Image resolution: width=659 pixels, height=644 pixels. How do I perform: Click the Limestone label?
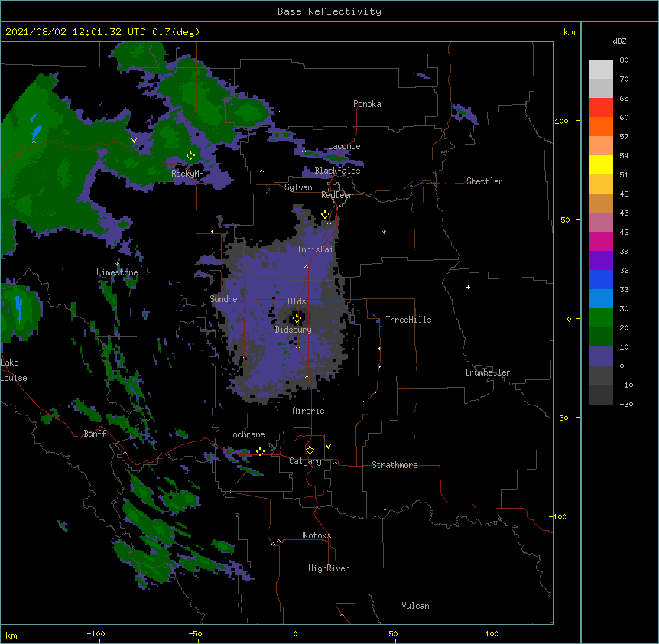pyautogui.click(x=117, y=272)
